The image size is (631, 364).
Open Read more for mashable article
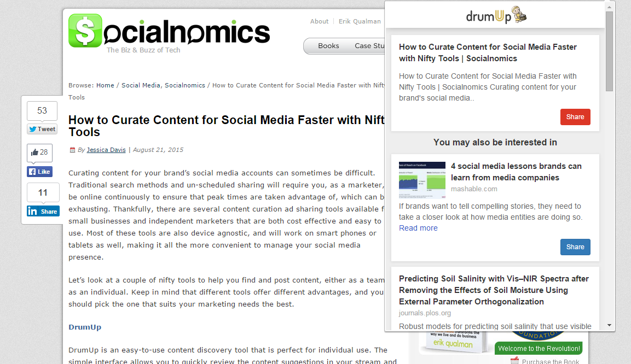point(418,228)
